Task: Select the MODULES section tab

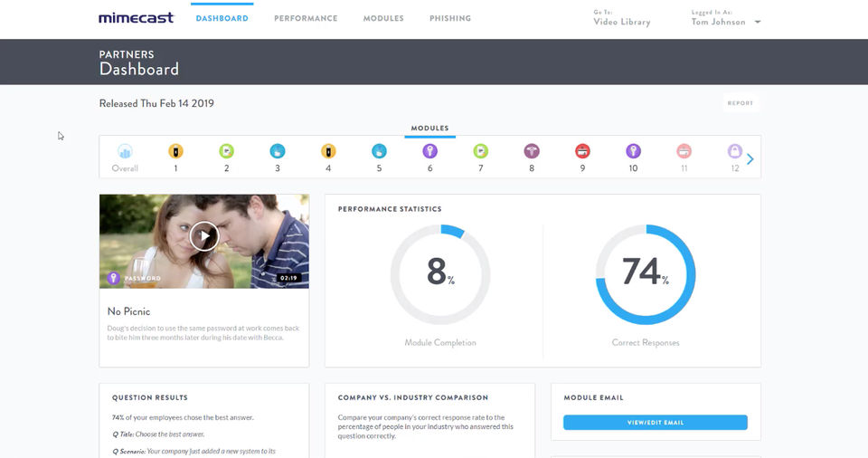Action: 430,129
